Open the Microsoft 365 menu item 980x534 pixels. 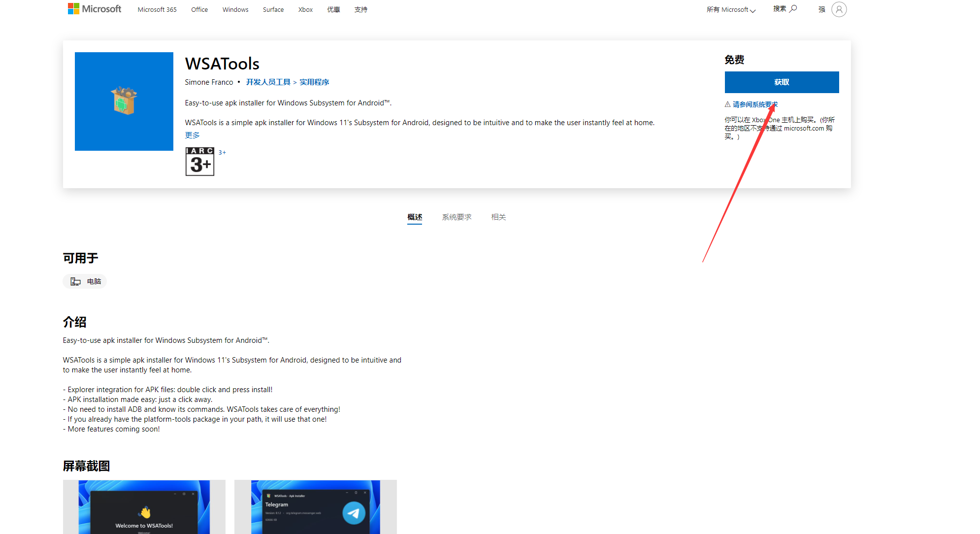[157, 10]
